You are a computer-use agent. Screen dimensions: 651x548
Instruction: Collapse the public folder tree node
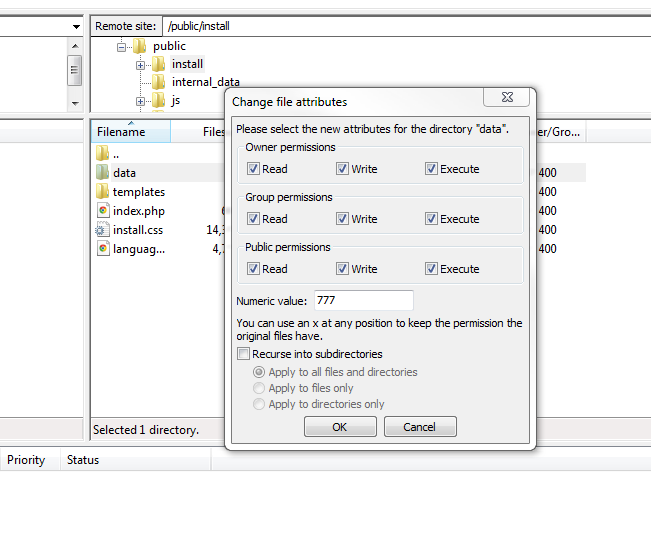click(x=122, y=46)
